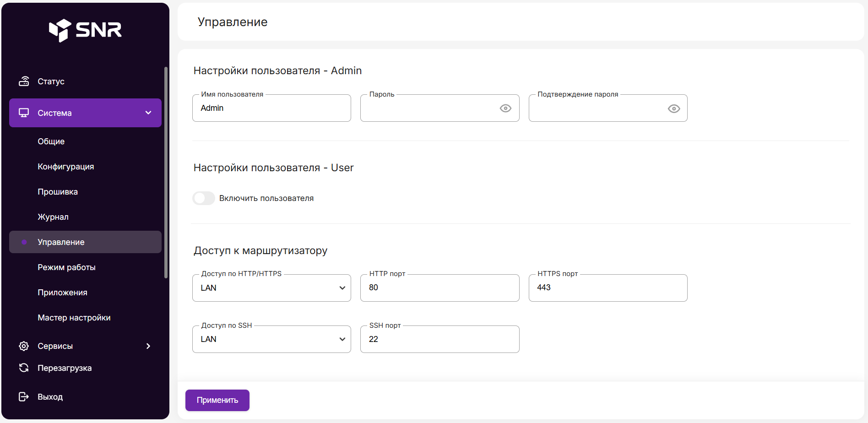Viewport: 868px width, 423px height.
Task: Click heading Настройки пользователя - Admin
Action: pyautogui.click(x=277, y=70)
